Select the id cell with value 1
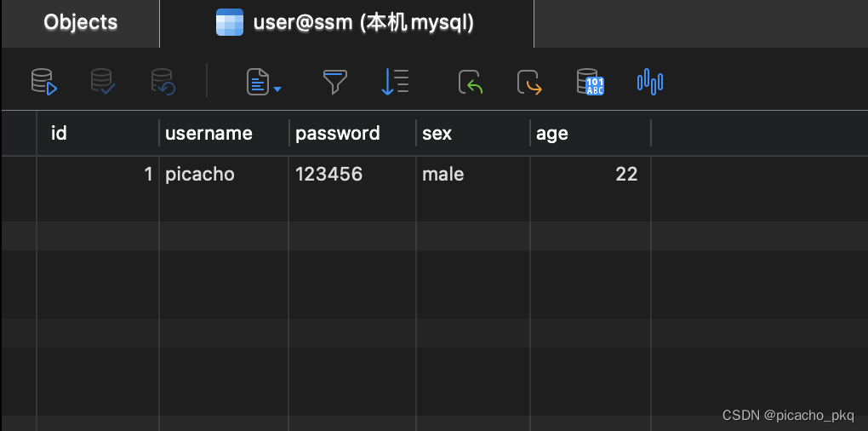Image resolution: width=868 pixels, height=431 pixels. (98, 175)
